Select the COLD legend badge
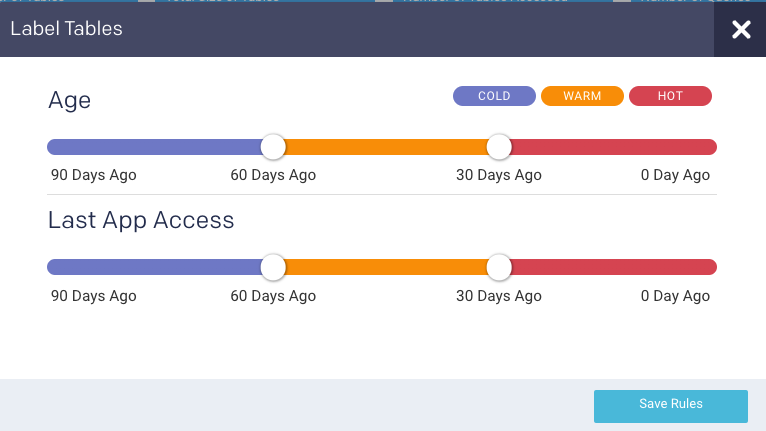The image size is (766, 431). pos(494,96)
